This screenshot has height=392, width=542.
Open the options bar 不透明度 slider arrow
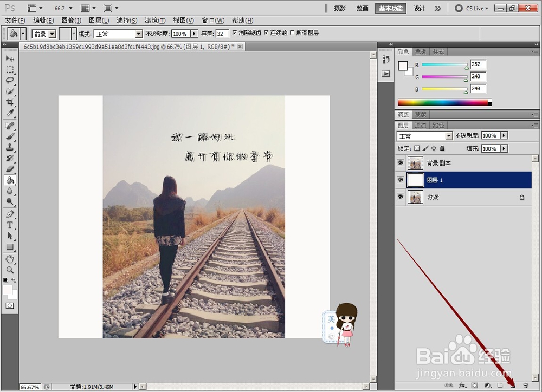pyautogui.click(x=194, y=34)
